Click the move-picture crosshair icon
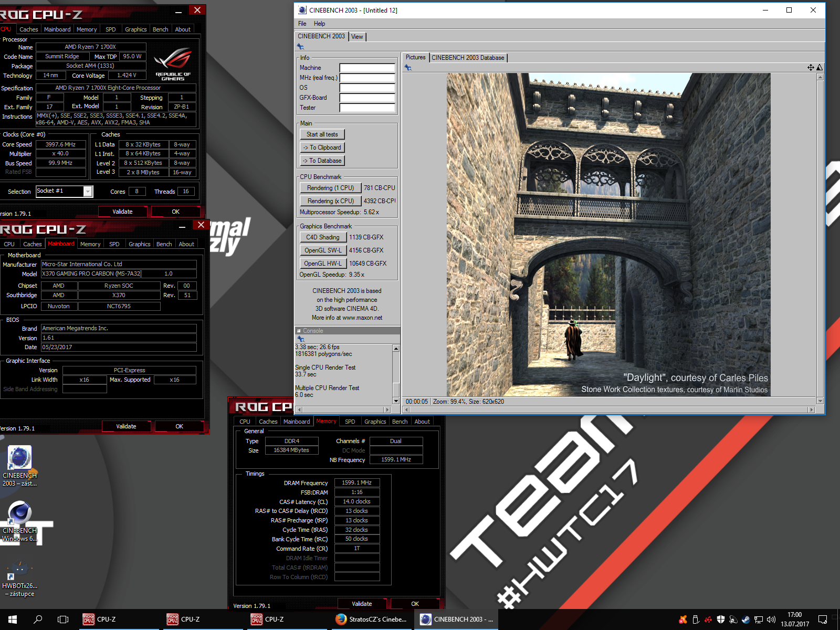The height and width of the screenshot is (630, 840). [811, 67]
